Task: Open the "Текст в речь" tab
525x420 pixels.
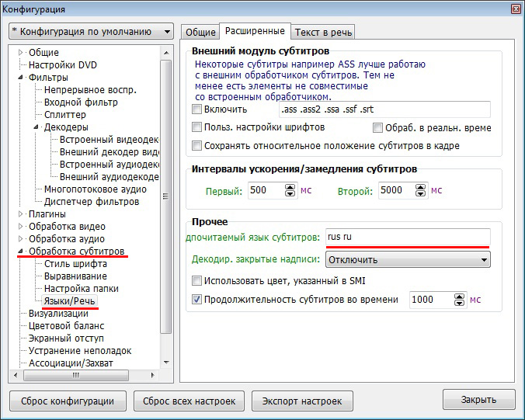Action: pyautogui.click(x=323, y=32)
